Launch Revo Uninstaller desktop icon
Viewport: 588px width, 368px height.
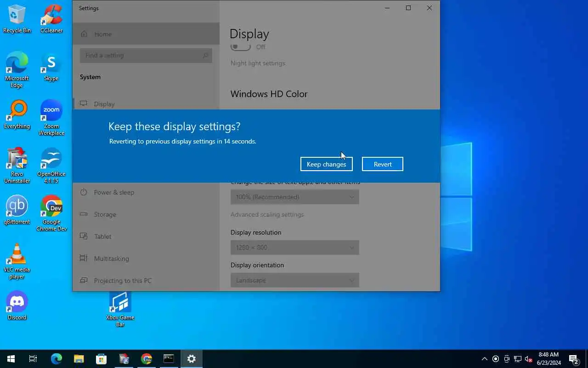pos(17,166)
